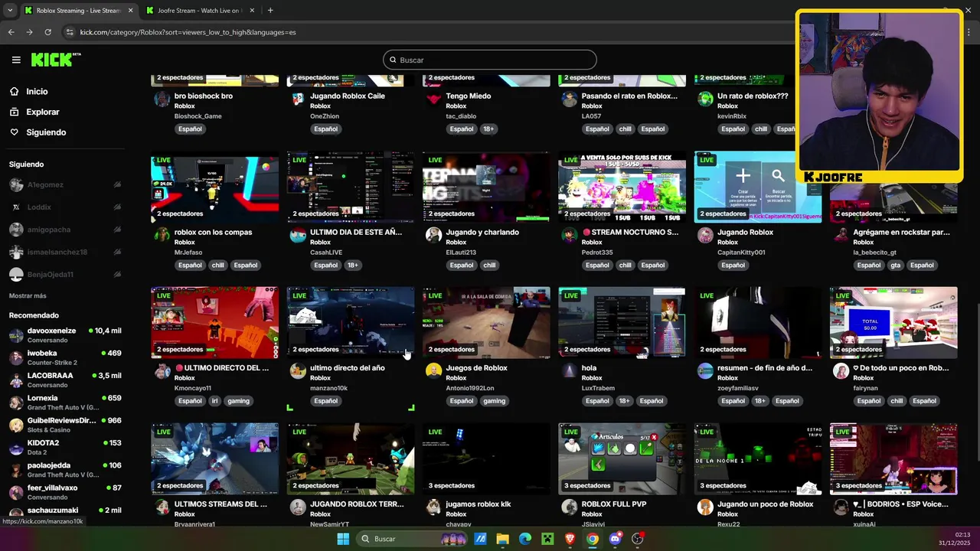Open stream thumbnail roblox con los compas

(x=215, y=187)
